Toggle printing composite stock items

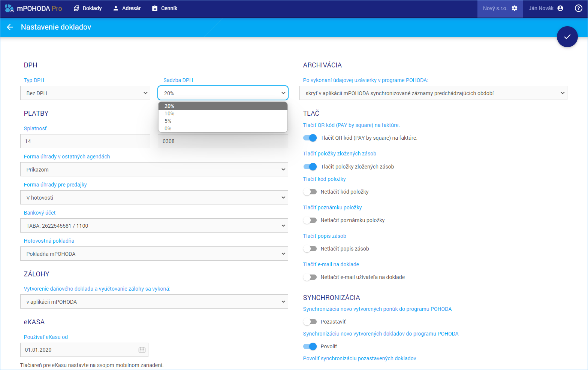[310, 167]
